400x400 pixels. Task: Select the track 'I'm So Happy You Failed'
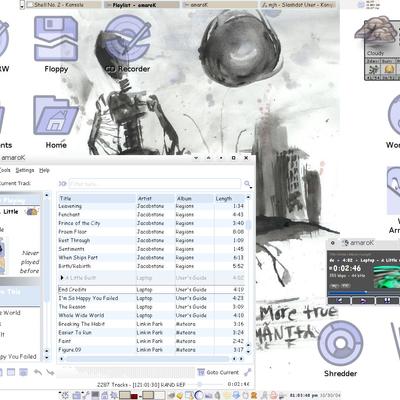point(151,298)
